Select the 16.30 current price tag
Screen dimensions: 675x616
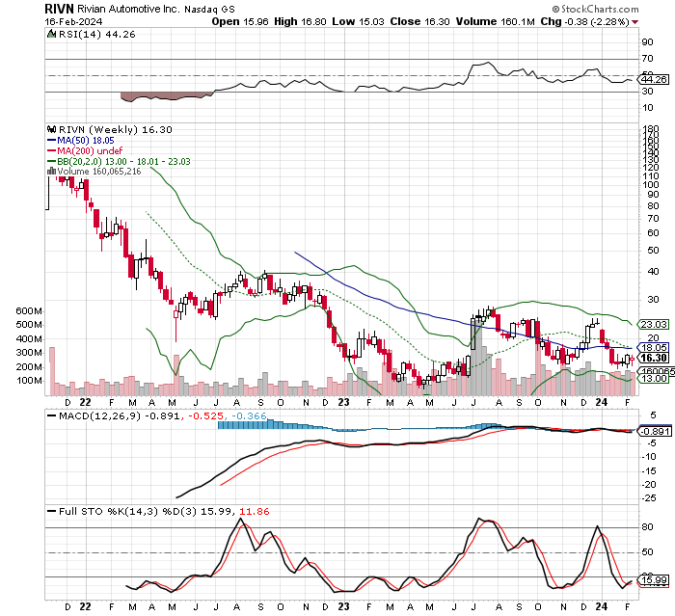[x=653, y=357]
